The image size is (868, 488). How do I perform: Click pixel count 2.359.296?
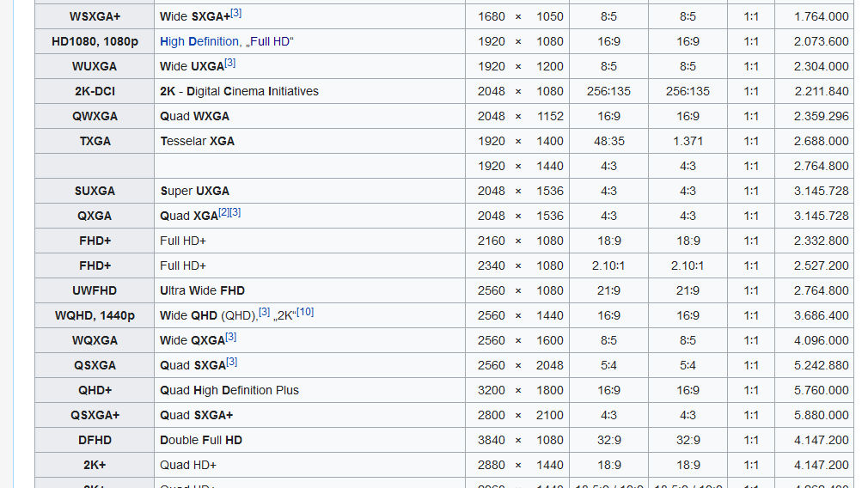[821, 116]
